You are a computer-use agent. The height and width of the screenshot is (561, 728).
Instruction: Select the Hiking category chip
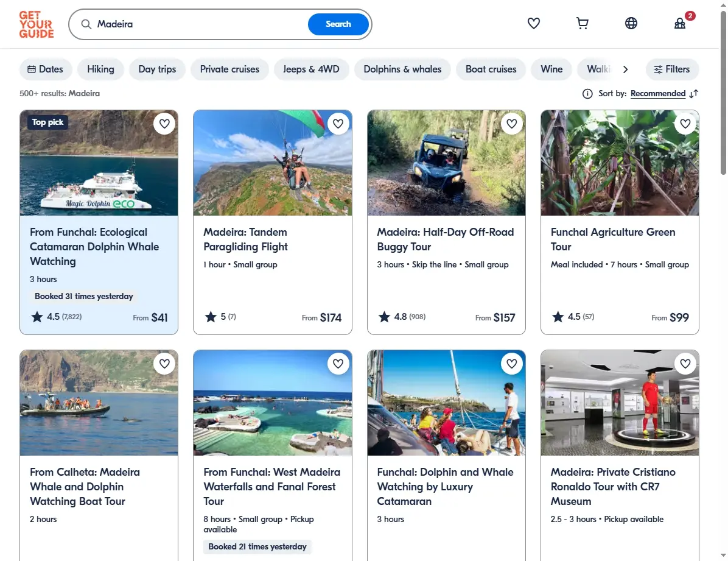coord(101,69)
